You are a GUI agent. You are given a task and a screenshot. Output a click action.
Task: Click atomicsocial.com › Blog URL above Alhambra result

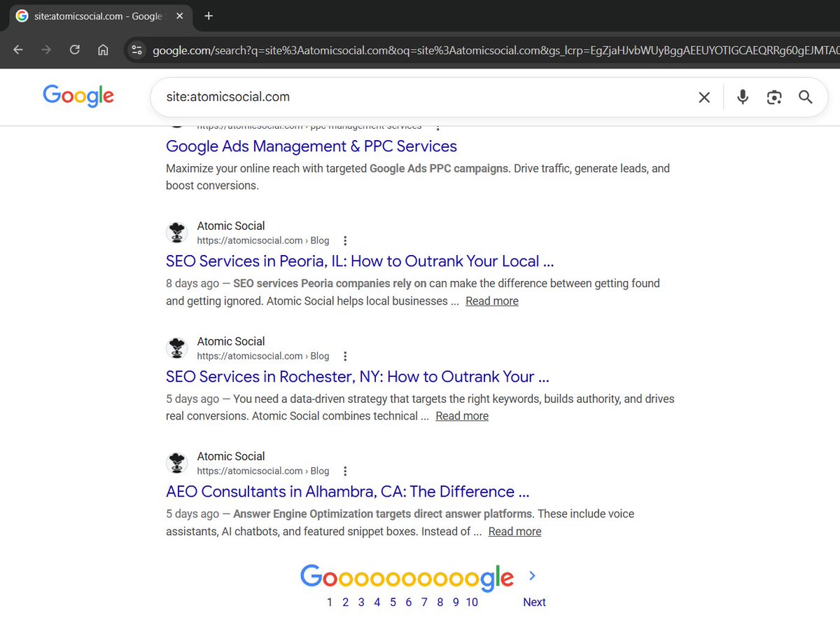263,471
